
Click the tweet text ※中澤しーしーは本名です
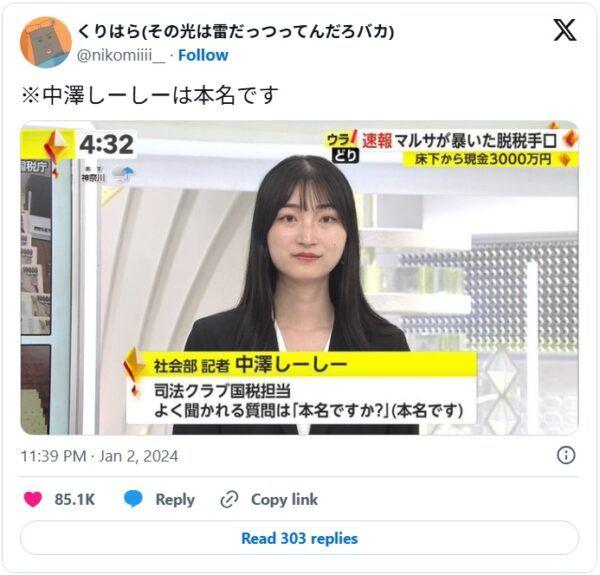tap(150, 95)
